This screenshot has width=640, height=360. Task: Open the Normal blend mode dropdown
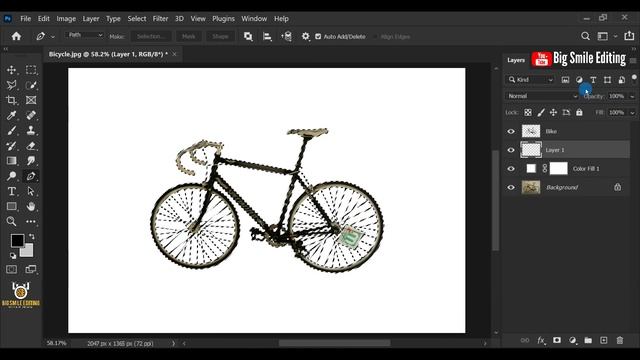[x=542, y=96]
